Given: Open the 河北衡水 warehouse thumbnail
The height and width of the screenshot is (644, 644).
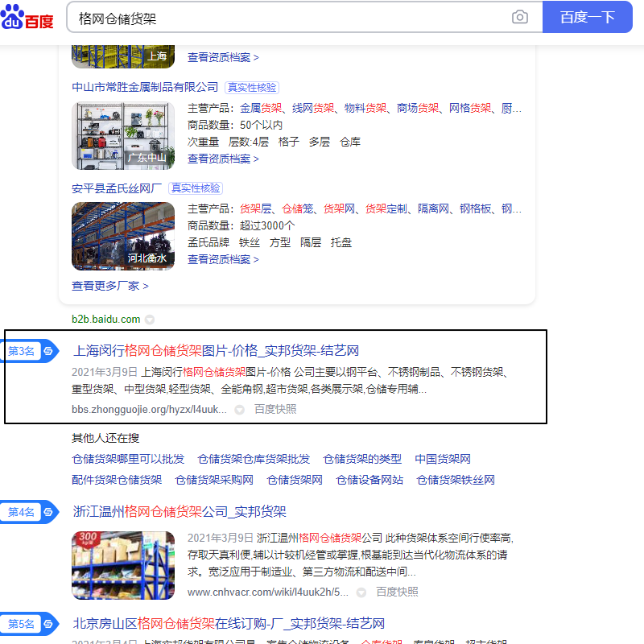Looking at the screenshot, I should tap(123, 236).
